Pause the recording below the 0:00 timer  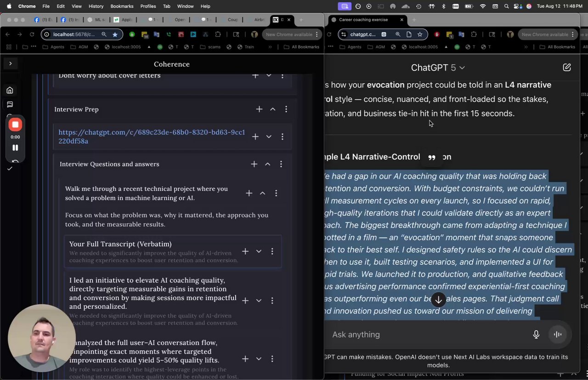(x=15, y=147)
